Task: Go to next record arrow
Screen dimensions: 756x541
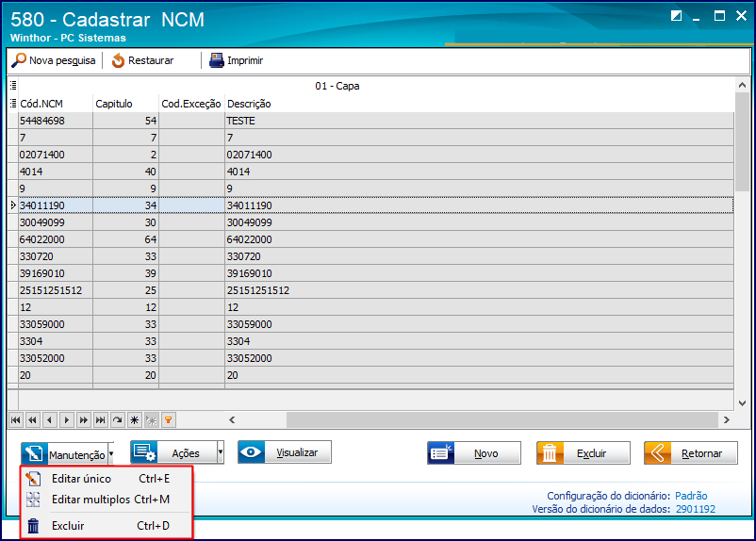Action: [x=67, y=420]
